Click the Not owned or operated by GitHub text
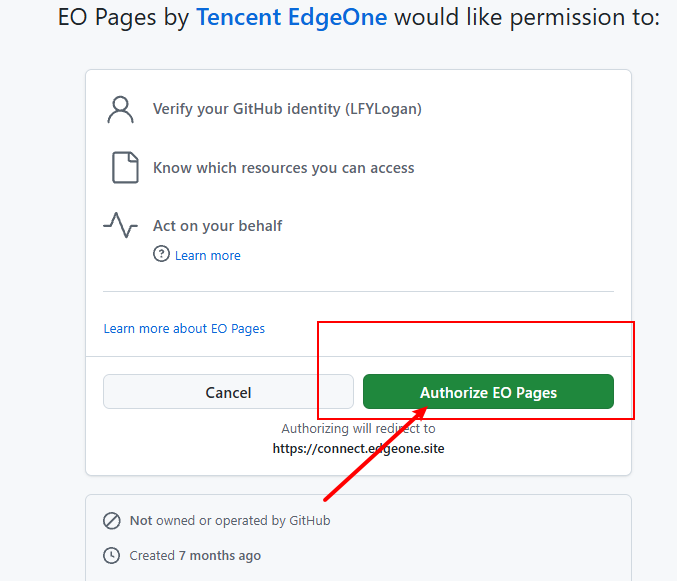Screen dimensions: 677x581 [230, 521]
